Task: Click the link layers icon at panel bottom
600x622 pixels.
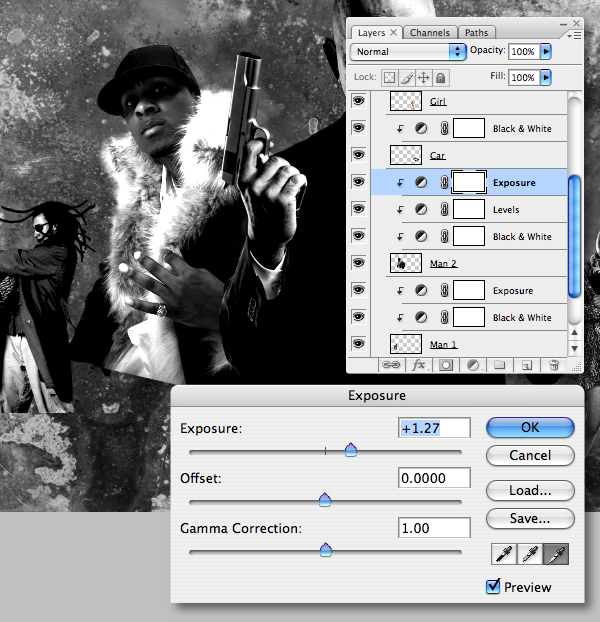Action: (391, 365)
